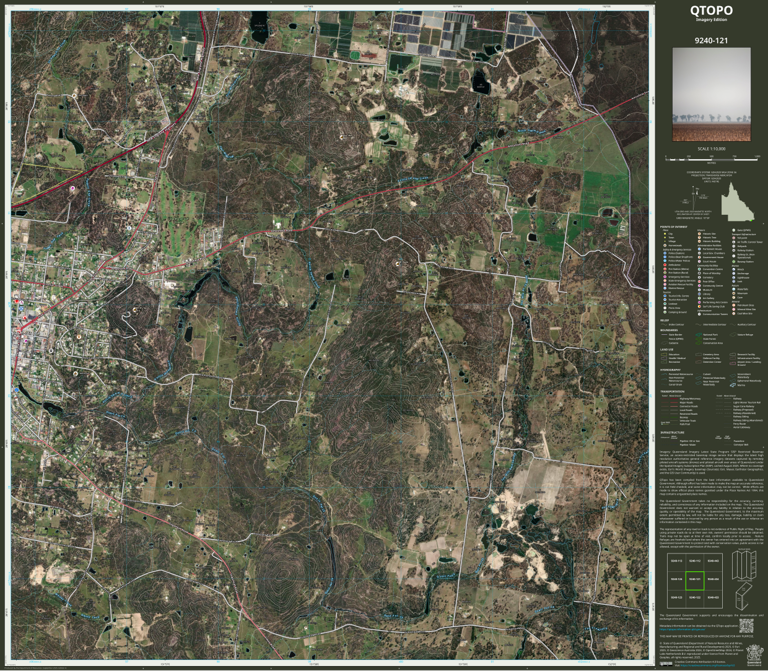
Task: Click the Court House legend icon
Action: pos(699,262)
